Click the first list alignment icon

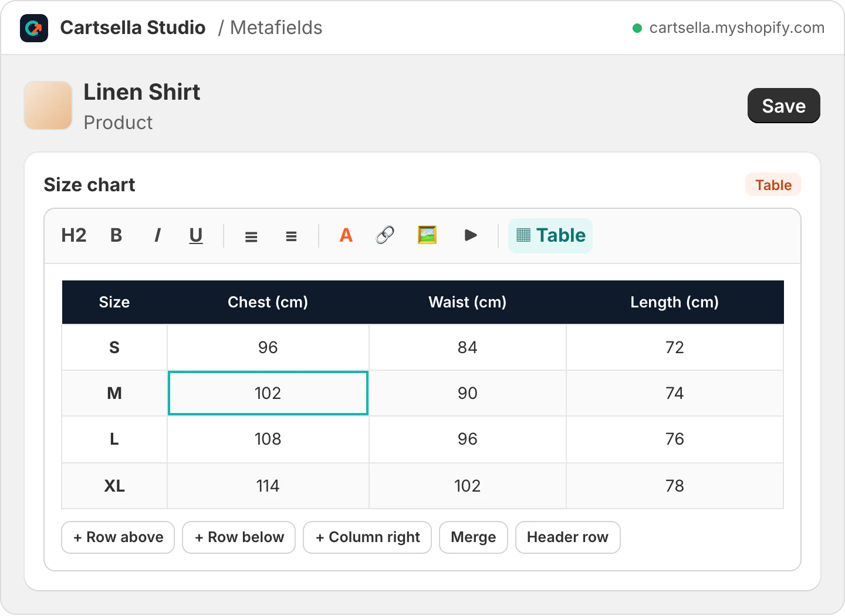coord(251,236)
